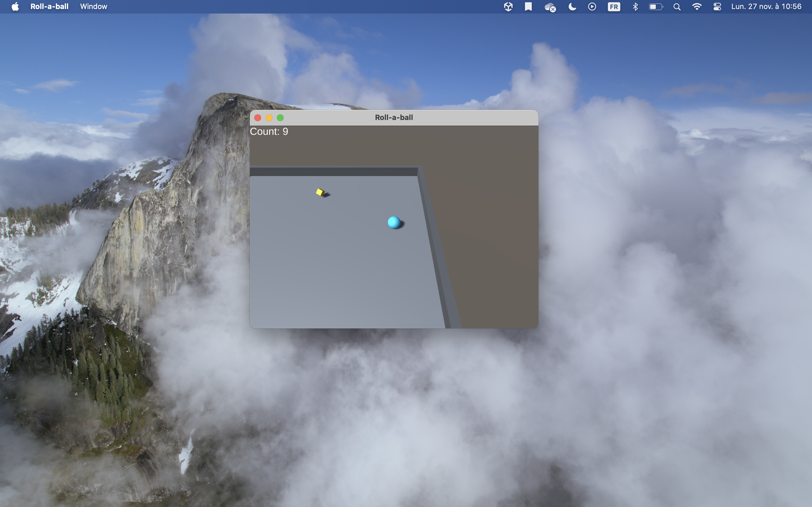Click the Count: 9 score label
The height and width of the screenshot is (507, 812).
pyautogui.click(x=269, y=132)
